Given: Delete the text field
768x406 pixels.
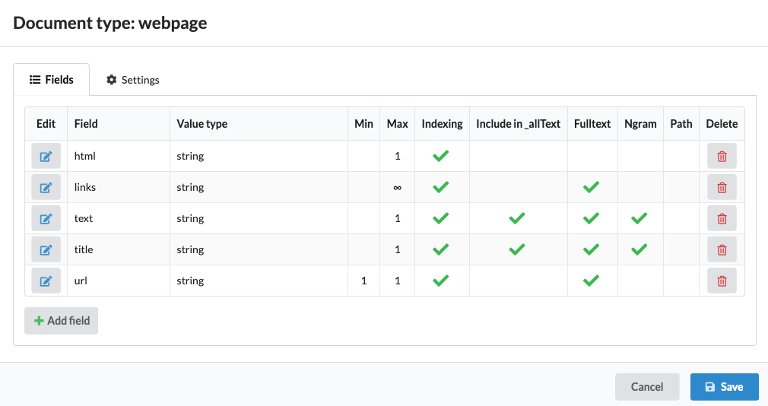Looking at the screenshot, I should (722, 218).
